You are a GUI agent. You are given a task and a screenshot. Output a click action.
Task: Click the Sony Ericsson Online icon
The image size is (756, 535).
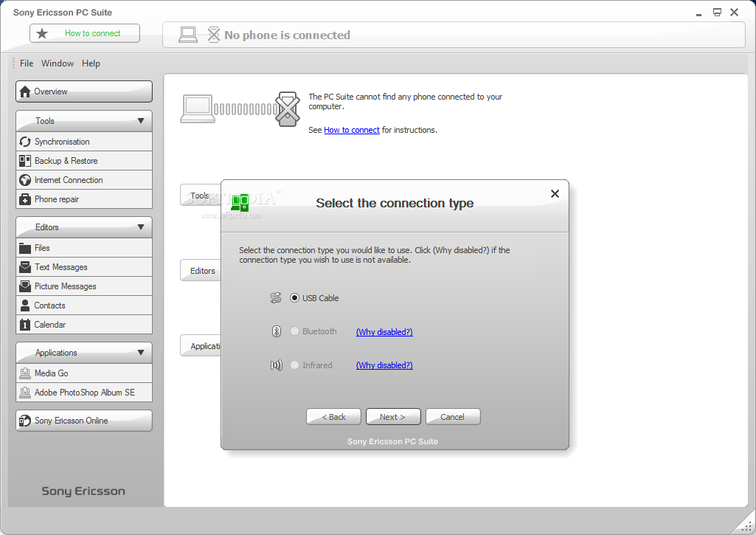(x=25, y=421)
